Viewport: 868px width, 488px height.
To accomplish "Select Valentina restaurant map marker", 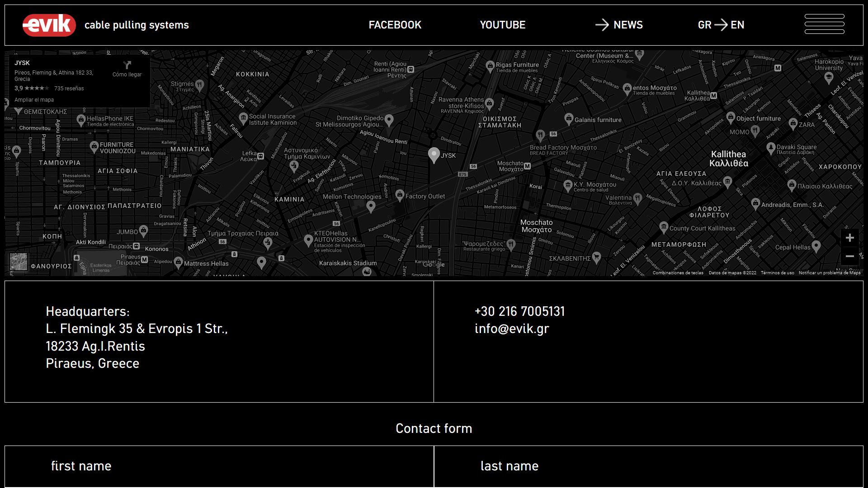I will pos(637,199).
